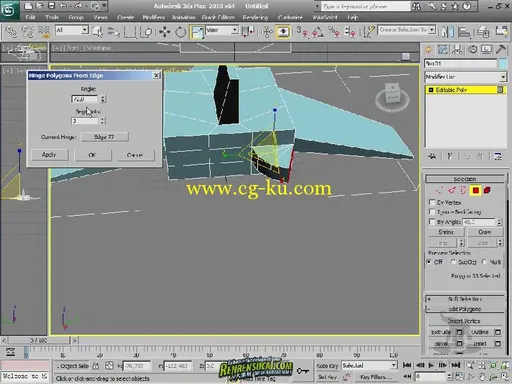Enable Ignore Backfacing checkbox
512x384 pixels.
click(x=432, y=212)
